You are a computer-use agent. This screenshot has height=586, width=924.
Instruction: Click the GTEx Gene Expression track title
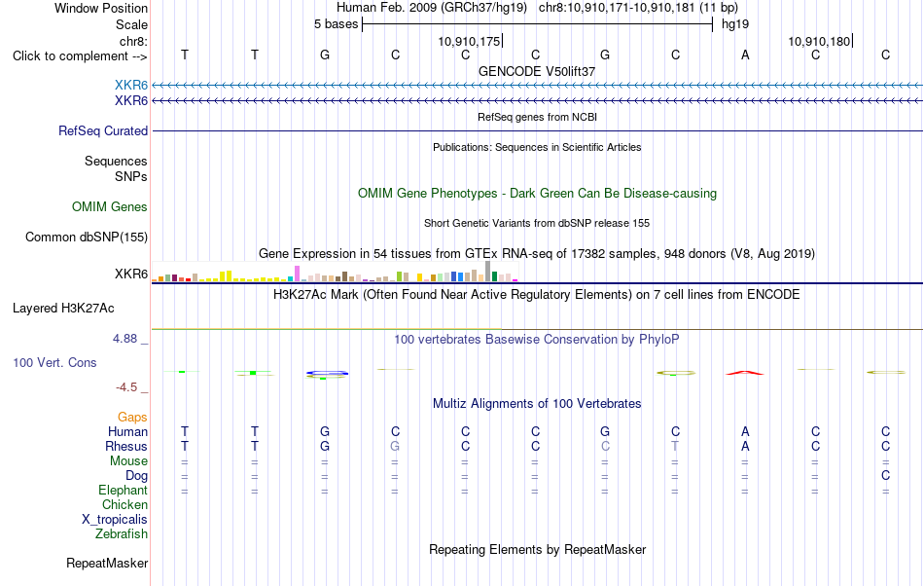tap(537, 253)
